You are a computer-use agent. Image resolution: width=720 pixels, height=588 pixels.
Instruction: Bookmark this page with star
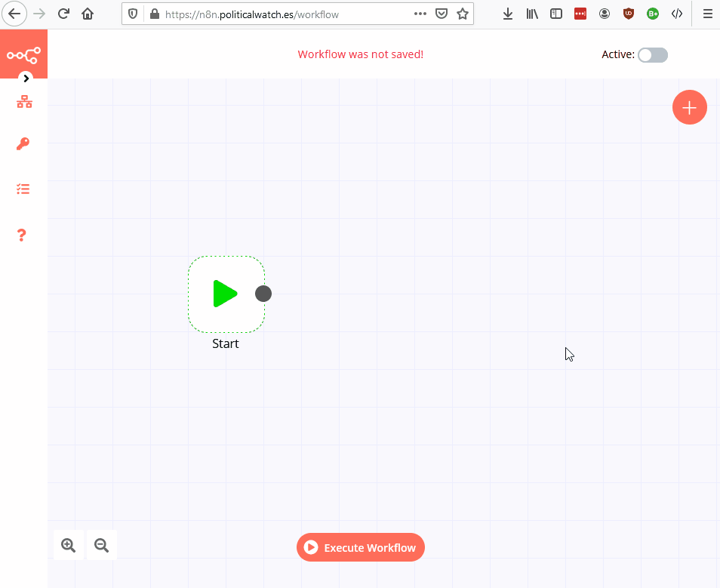(463, 14)
